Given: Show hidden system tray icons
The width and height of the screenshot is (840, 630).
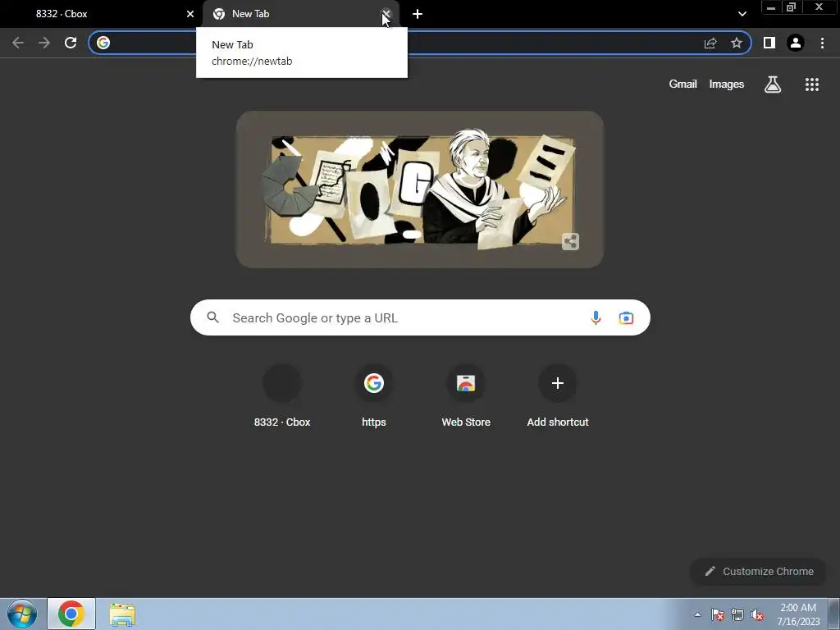Looking at the screenshot, I should pyautogui.click(x=697, y=614).
